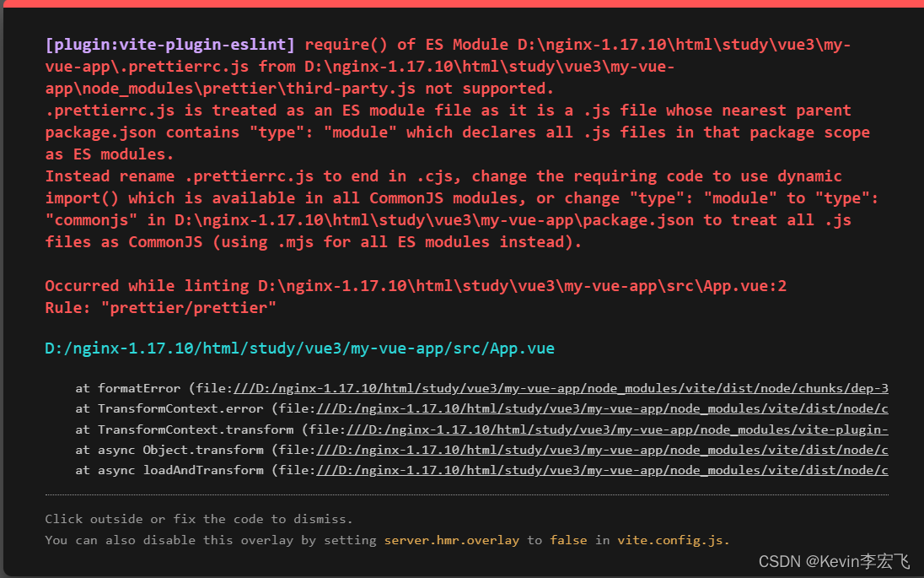Image resolution: width=924 pixels, height=578 pixels.
Task: Click the dotted separator above the tip
Action: (x=466, y=495)
